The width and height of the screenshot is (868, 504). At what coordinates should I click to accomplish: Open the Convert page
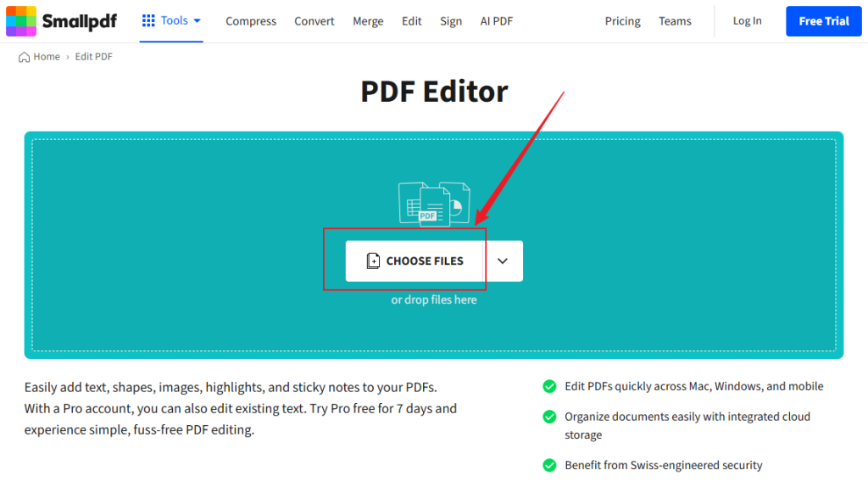(x=314, y=20)
